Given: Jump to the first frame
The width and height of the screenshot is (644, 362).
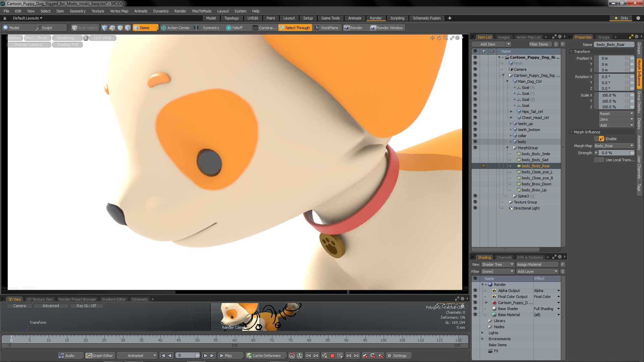Looking at the screenshot, I should click(x=162, y=356).
